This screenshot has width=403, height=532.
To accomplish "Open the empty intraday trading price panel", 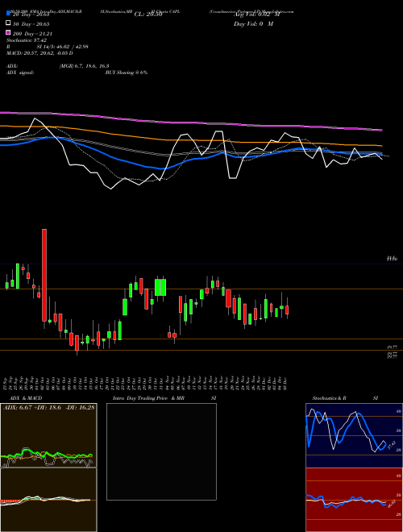I will click(x=161, y=451).
